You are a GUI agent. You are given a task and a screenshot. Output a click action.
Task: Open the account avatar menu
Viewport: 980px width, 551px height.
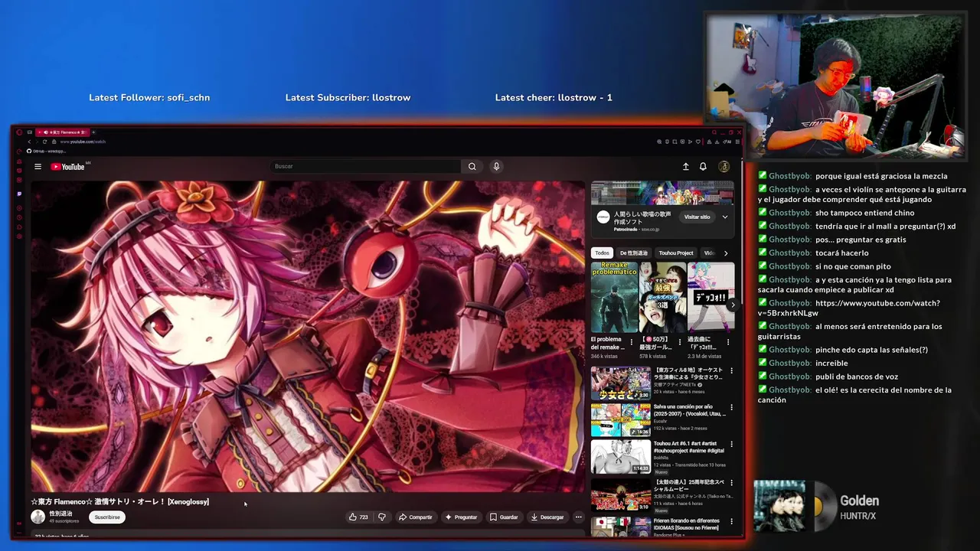[724, 167]
